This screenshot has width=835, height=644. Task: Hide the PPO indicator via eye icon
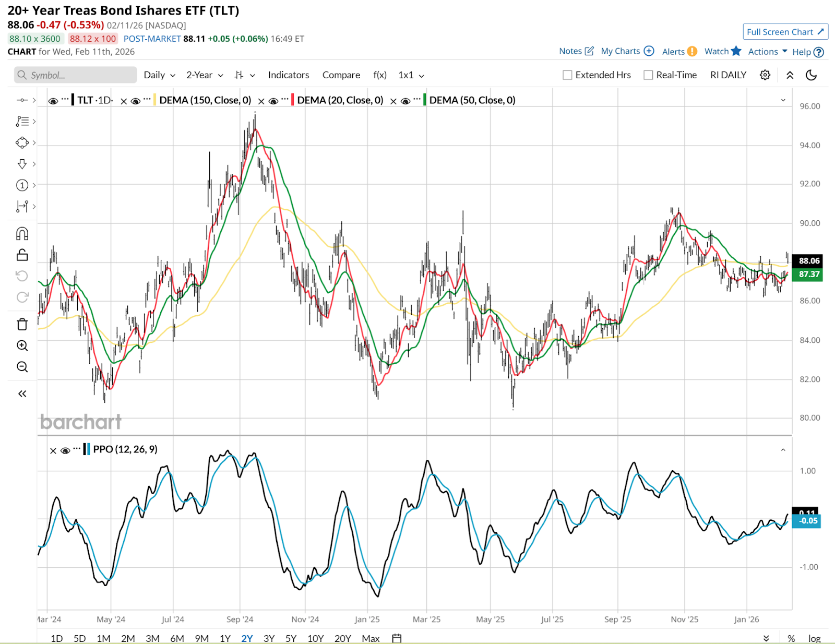[65, 450]
